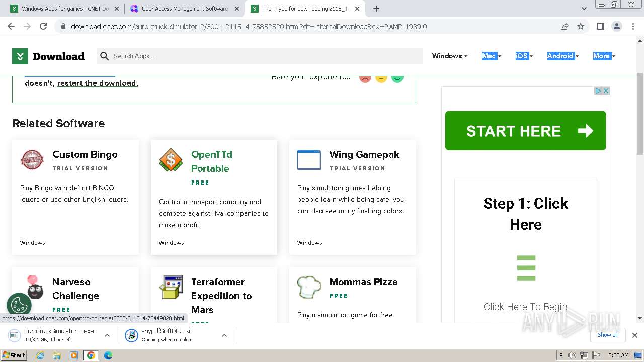Rate experience with the red sad face
Screen dimensions: 644x362
[x=365, y=78]
